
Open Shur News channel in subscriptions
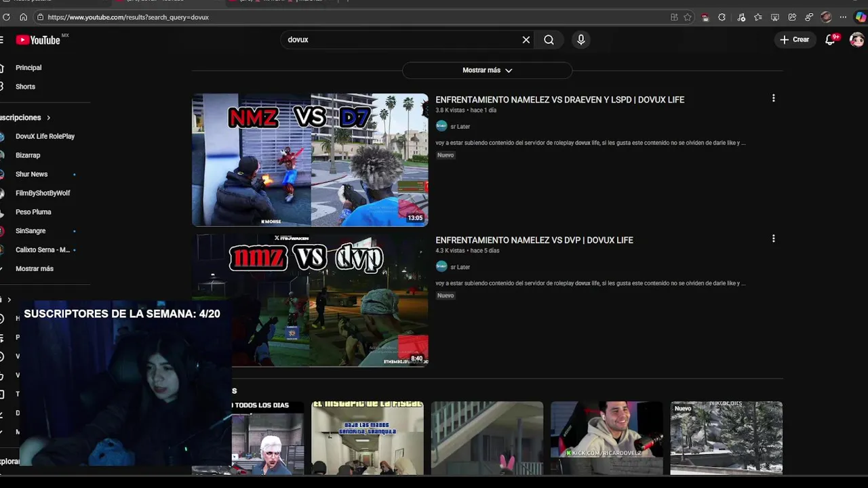point(31,174)
